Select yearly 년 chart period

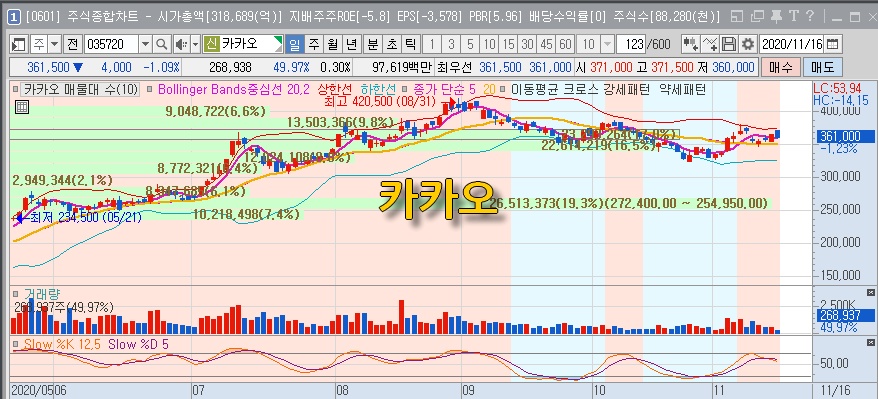351,44
